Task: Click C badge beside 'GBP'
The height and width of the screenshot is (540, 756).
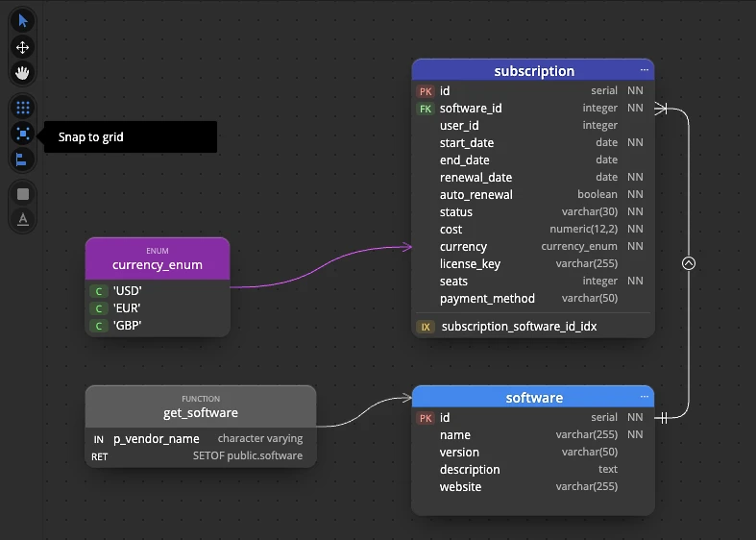Action: tap(99, 326)
